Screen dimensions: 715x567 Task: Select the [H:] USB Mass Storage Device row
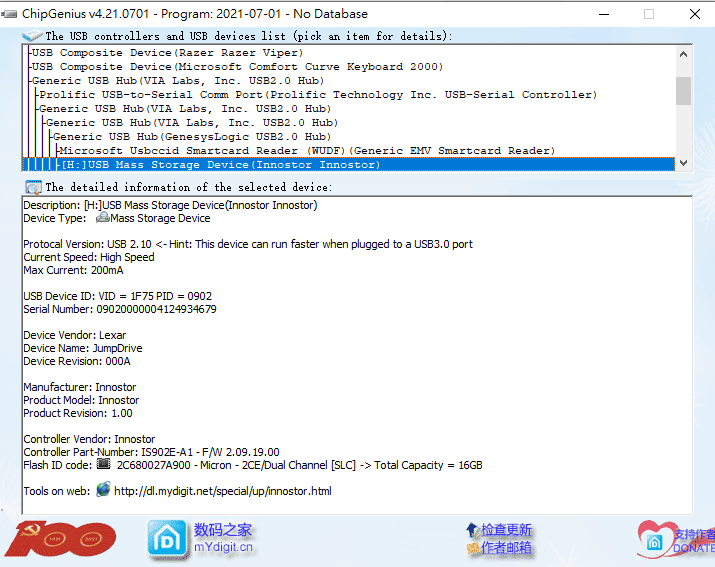click(x=348, y=164)
